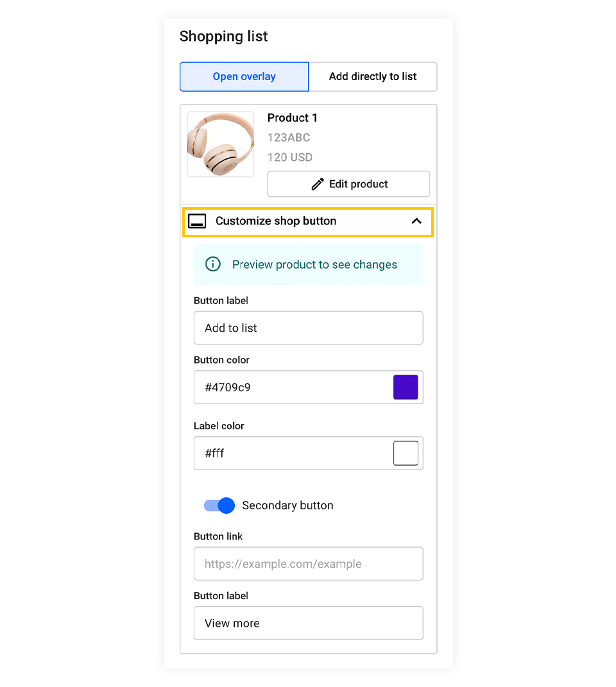This screenshot has width=616, height=687.
Task: Click the pencil icon on Edit product
Action: pos(317,183)
